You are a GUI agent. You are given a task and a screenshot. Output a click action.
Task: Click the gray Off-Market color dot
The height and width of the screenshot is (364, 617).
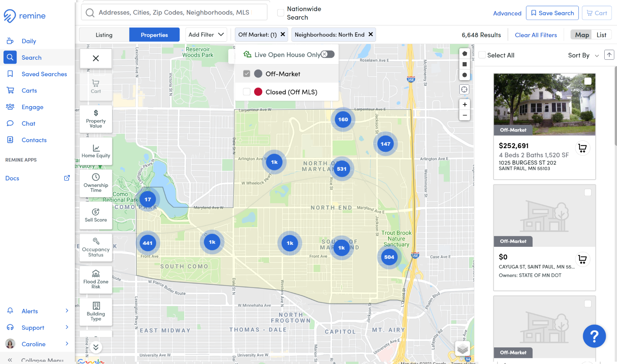click(258, 74)
